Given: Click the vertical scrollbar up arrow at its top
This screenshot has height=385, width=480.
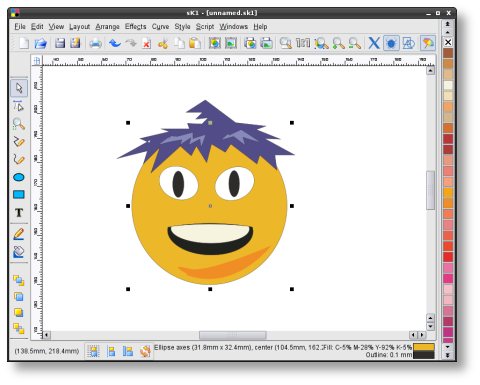Looking at the screenshot, I should (x=430, y=70).
